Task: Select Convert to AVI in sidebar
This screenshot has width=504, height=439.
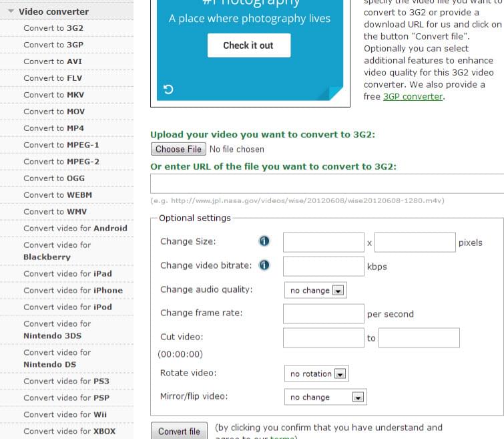Action: pyautogui.click(x=53, y=61)
